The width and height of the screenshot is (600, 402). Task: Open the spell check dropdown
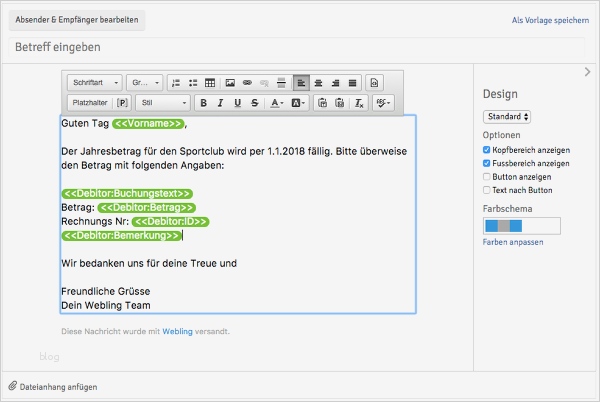pos(383,103)
